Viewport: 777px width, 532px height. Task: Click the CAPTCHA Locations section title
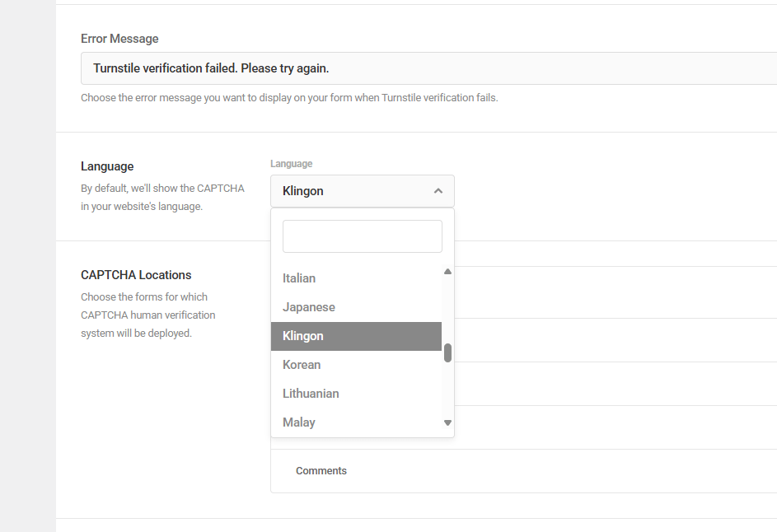coord(136,274)
